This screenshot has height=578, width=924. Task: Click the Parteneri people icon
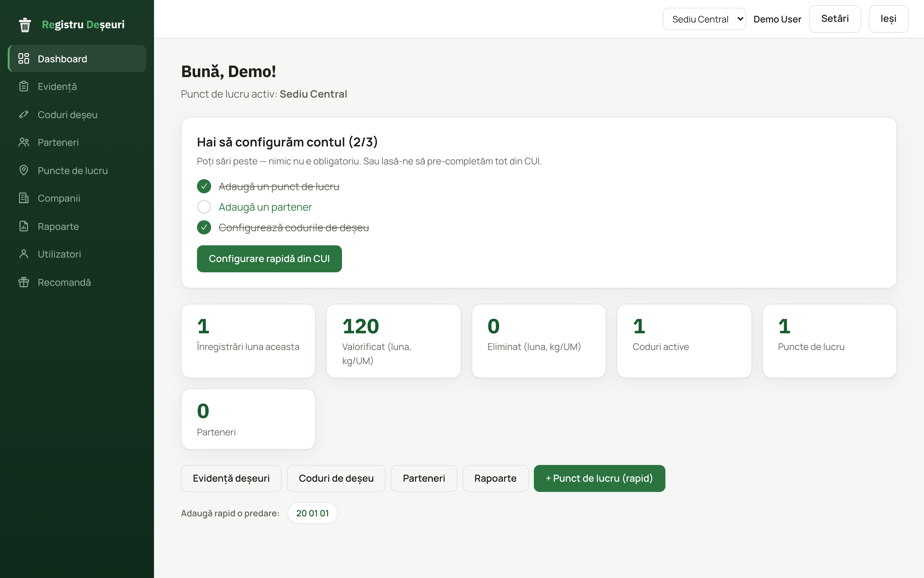tap(24, 142)
